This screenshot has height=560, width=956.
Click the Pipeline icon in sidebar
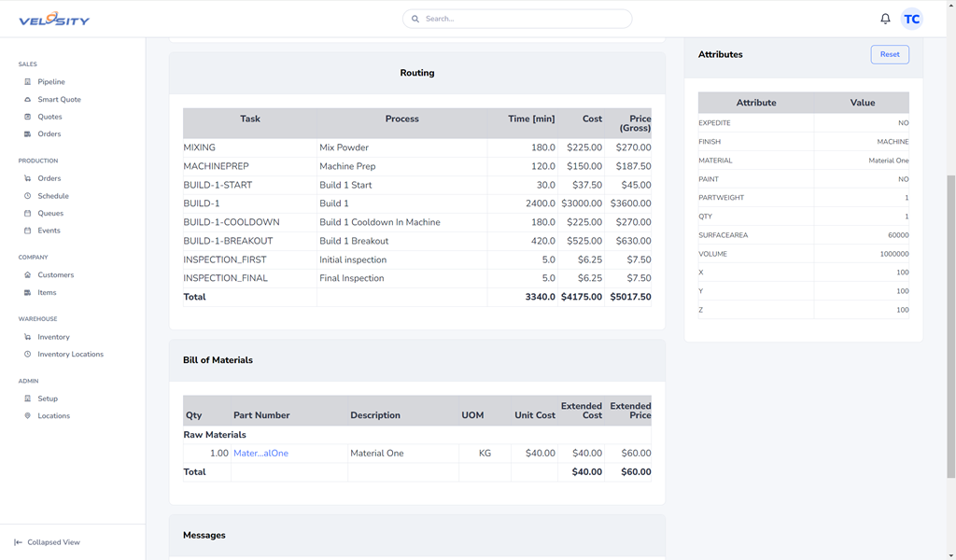click(x=28, y=82)
